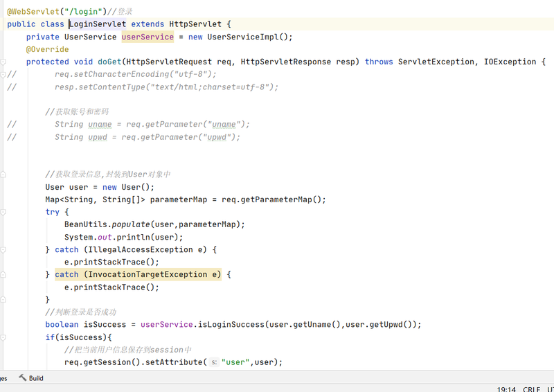Click HttpServlet in the extends clause
The height and width of the screenshot is (392, 554).
coord(195,24)
